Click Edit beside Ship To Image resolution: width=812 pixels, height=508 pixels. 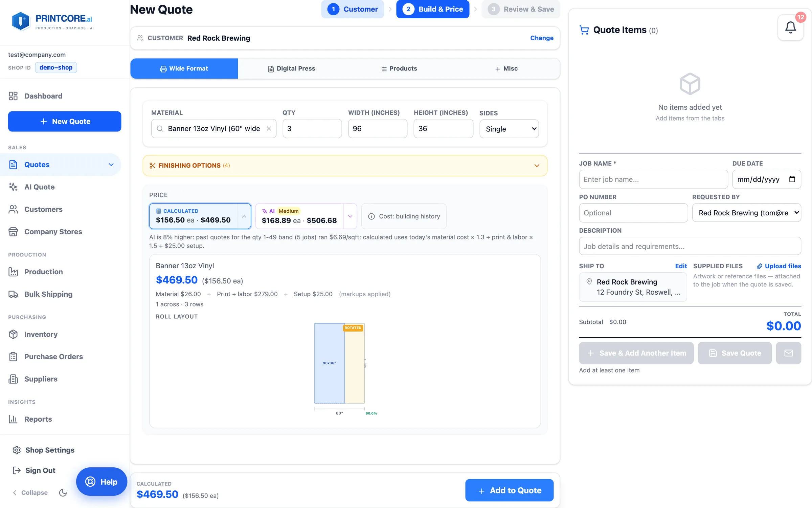681,266
